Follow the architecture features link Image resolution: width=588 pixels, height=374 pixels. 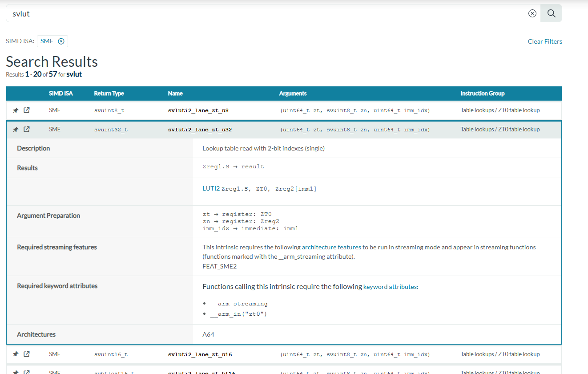pos(331,247)
